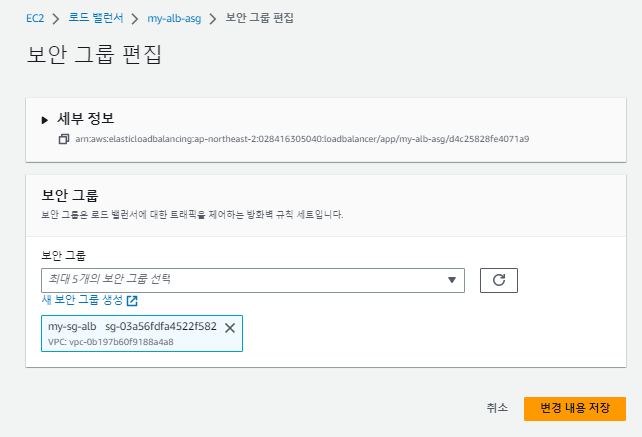Click VPC vpc-0b197b60f9188a4a8 text

coord(111,342)
